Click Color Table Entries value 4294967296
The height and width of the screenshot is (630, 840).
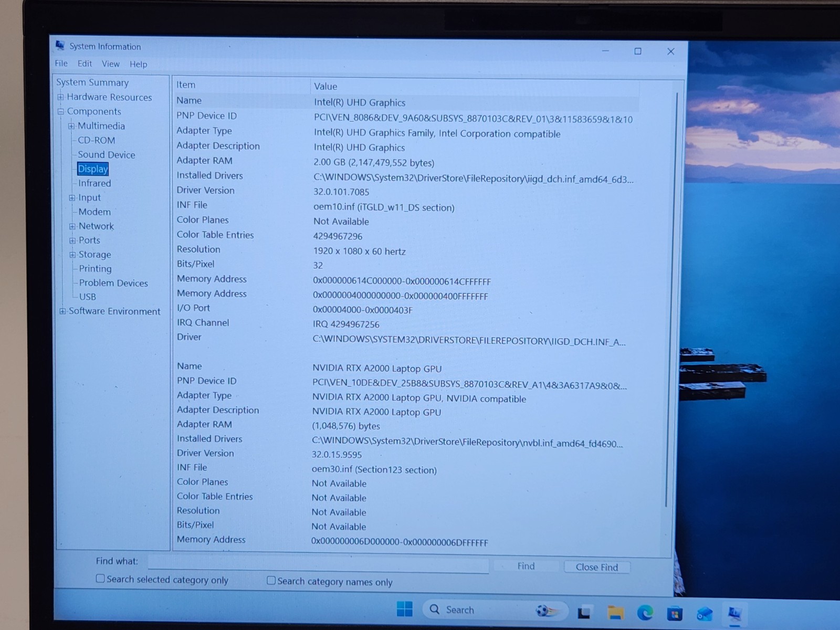[x=338, y=236]
